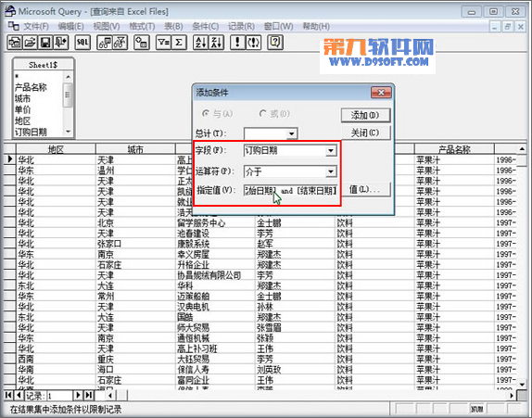Expand the 字段(F) dropdown arrow

[331, 151]
